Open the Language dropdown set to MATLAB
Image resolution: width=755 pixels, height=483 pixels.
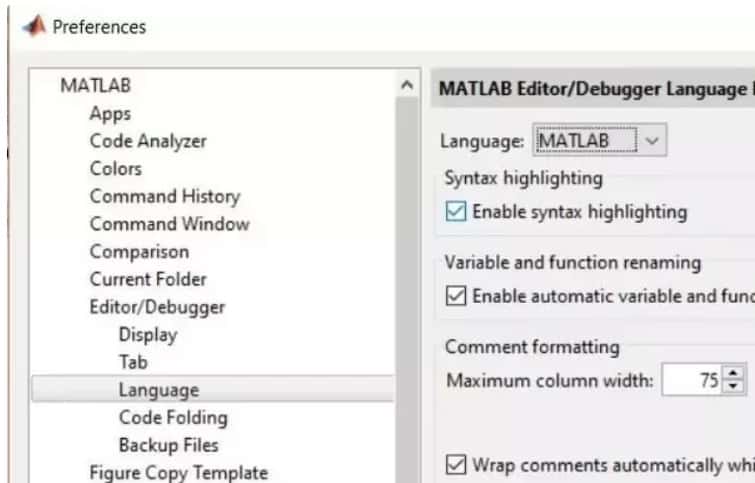tap(599, 141)
